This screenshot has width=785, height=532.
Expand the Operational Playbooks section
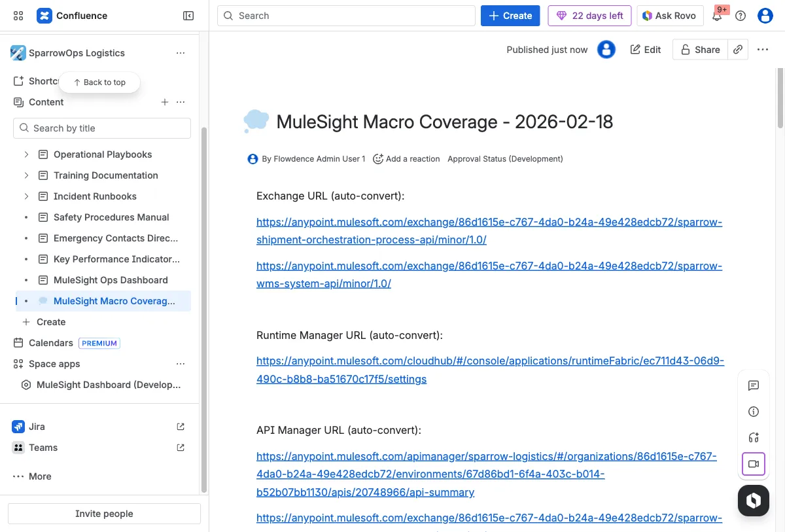coord(27,154)
